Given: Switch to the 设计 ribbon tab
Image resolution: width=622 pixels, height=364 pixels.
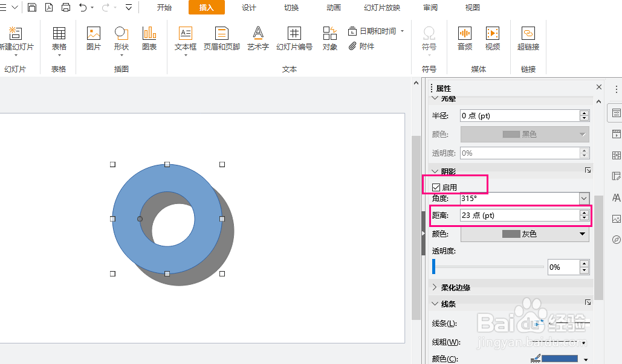Looking at the screenshot, I should (248, 8).
